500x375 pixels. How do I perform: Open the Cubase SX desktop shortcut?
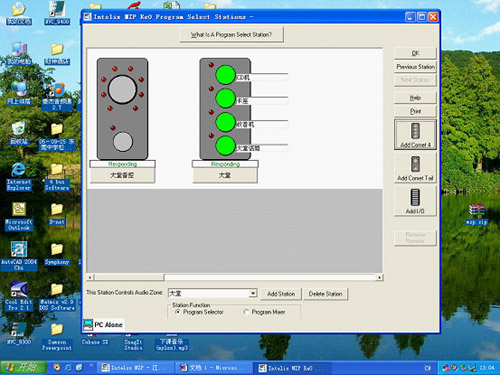pyautogui.click(x=95, y=339)
